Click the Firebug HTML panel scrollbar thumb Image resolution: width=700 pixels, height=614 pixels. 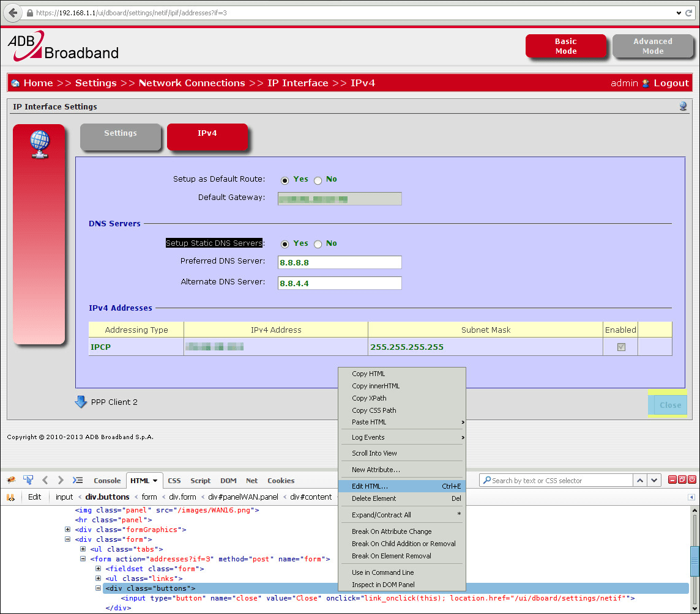click(694, 561)
